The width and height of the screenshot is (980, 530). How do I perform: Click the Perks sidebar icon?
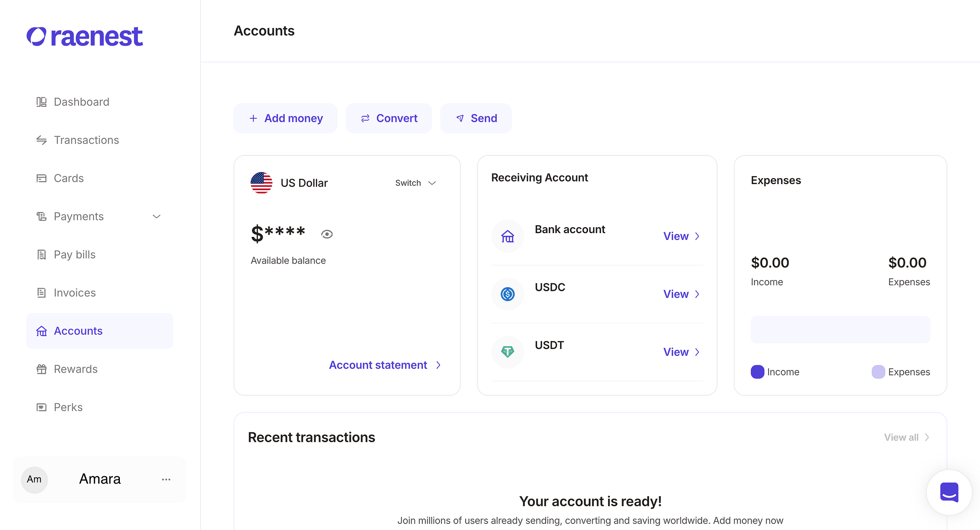tap(41, 407)
